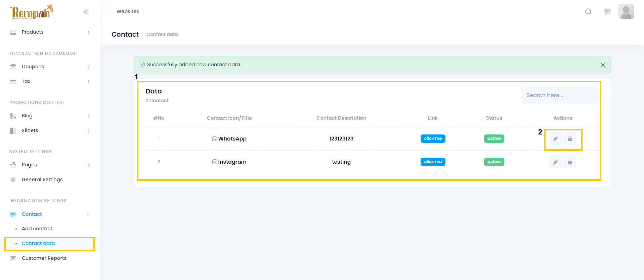Click the Rempah logo

32,12
